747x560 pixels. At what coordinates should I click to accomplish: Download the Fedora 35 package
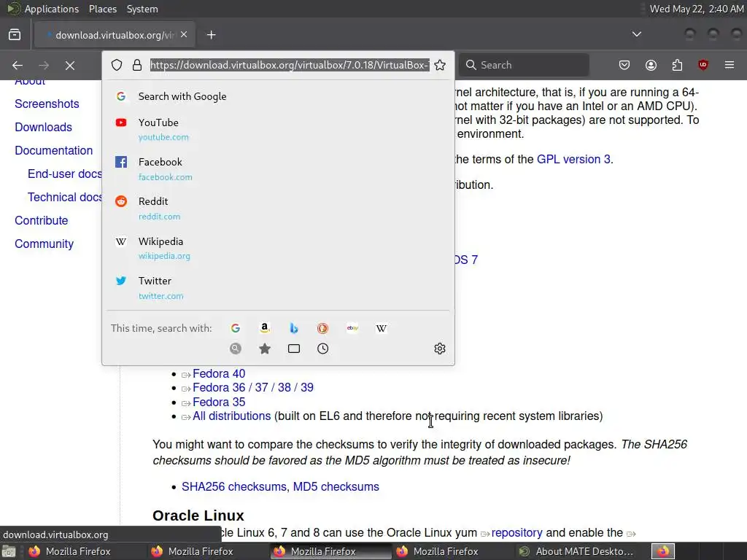coord(219,402)
